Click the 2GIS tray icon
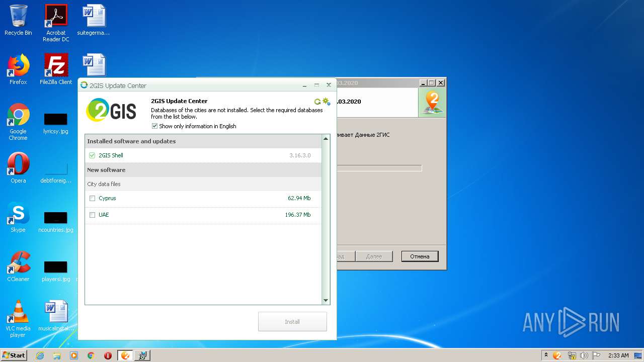The height and width of the screenshot is (362, 644). point(557,355)
